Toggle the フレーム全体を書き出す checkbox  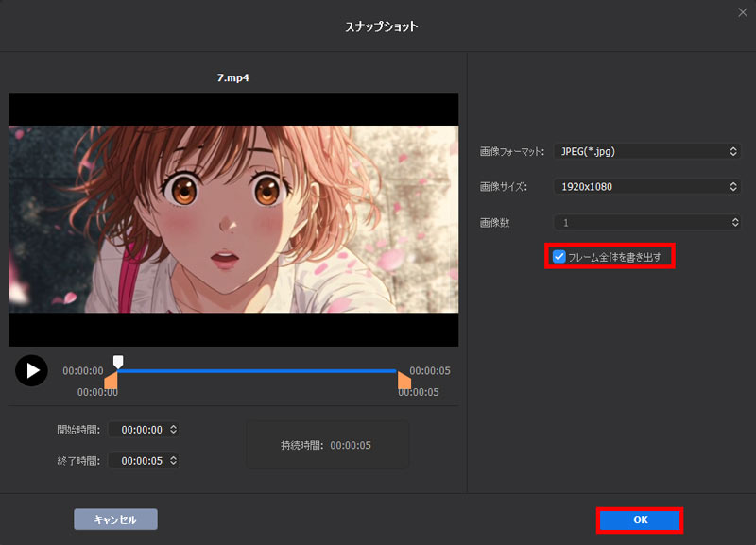point(559,256)
